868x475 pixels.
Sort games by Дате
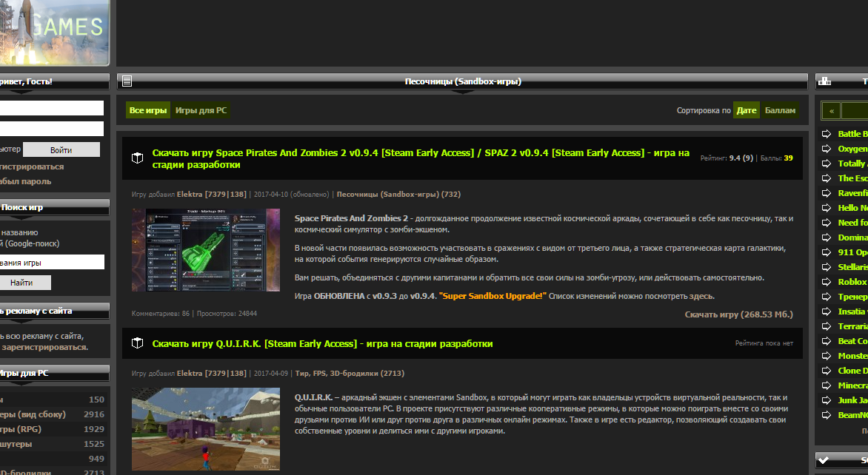pyautogui.click(x=747, y=110)
